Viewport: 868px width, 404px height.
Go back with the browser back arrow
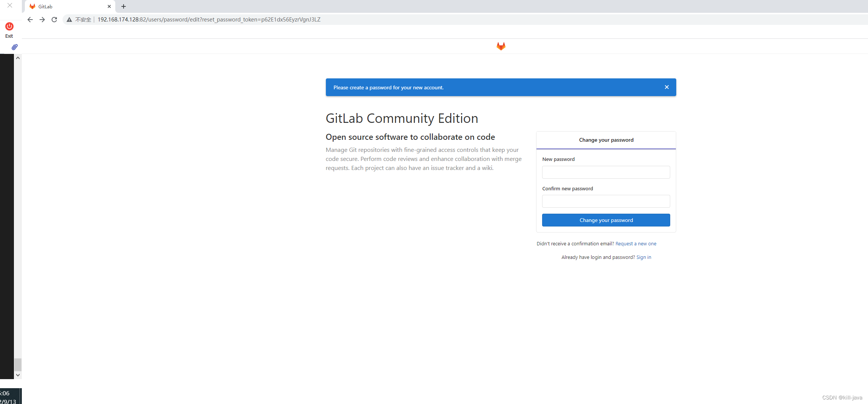(x=30, y=20)
